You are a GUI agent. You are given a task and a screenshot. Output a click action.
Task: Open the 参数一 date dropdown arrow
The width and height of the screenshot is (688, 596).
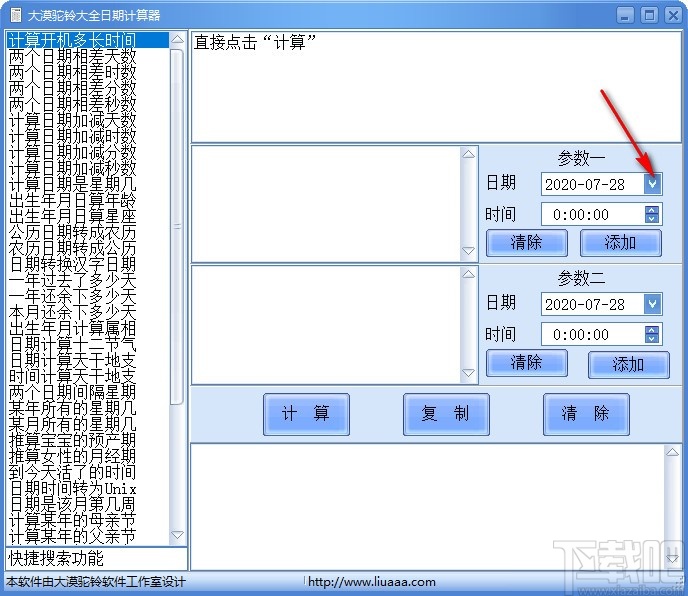pyautogui.click(x=652, y=184)
